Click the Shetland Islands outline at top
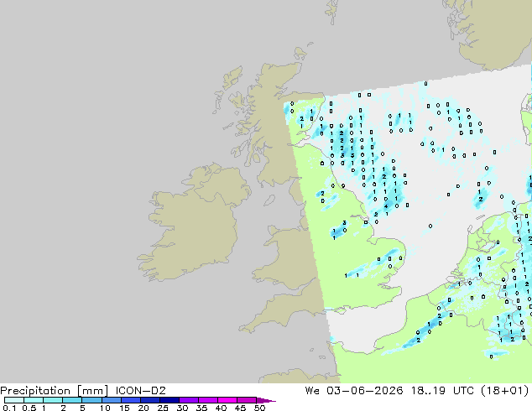This screenshot has height=411, width=532. [332, 12]
